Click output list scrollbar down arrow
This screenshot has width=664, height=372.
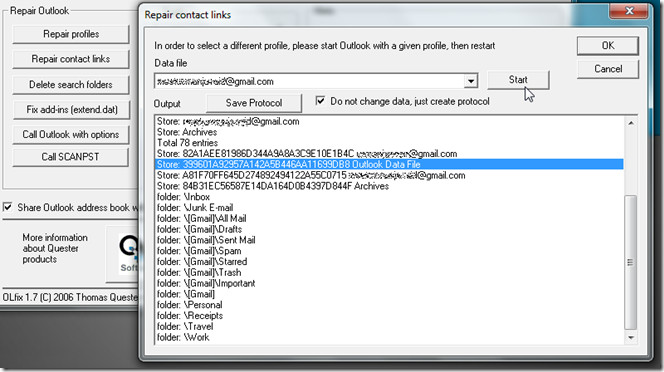pos(631,338)
